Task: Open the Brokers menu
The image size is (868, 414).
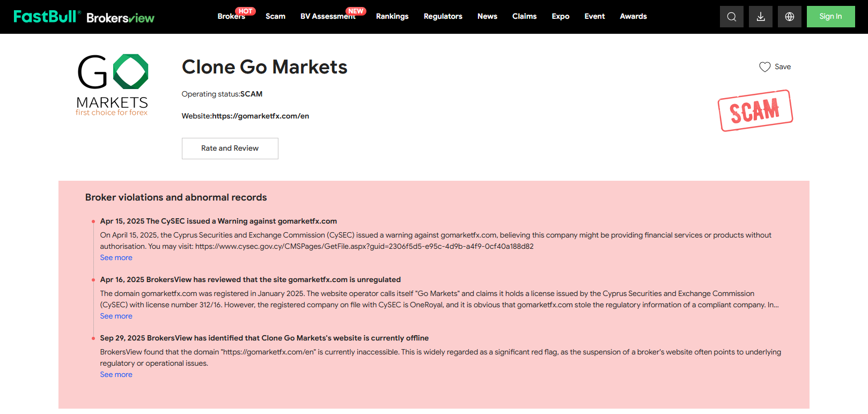Action: (231, 17)
